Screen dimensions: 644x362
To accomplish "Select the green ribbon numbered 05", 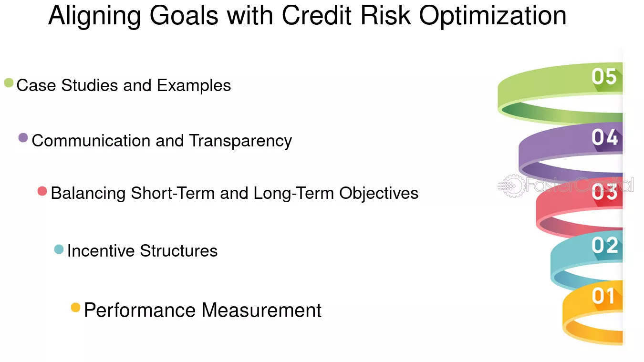I will click(561, 93).
